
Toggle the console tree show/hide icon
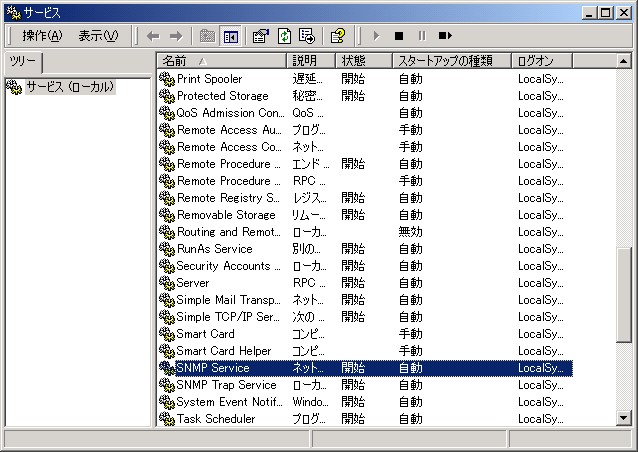click(x=231, y=36)
